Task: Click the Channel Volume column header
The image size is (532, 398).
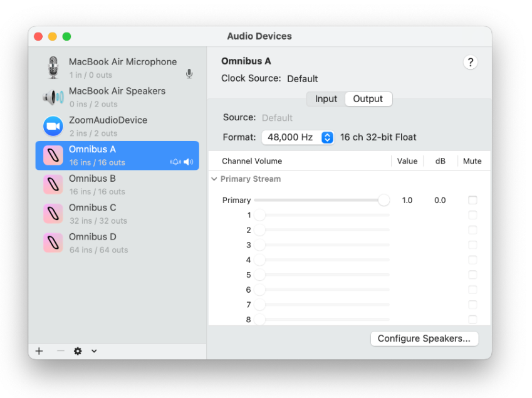Action: (x=252, y=161)
